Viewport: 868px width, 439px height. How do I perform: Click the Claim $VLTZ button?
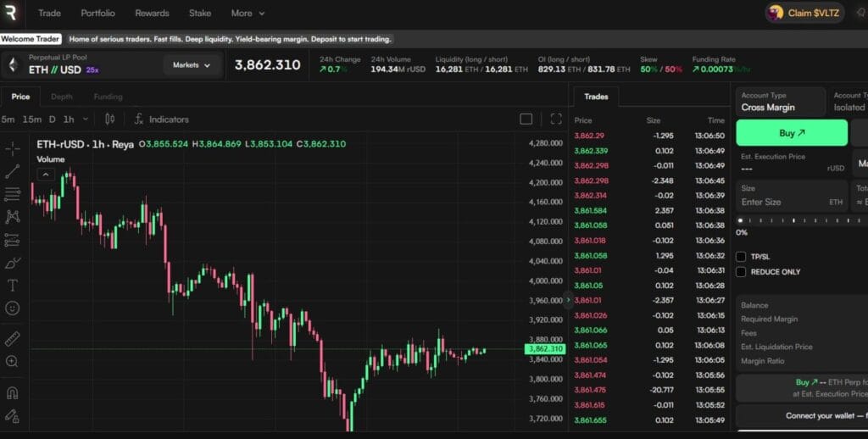pyautogui.click(x=805, y=13)
